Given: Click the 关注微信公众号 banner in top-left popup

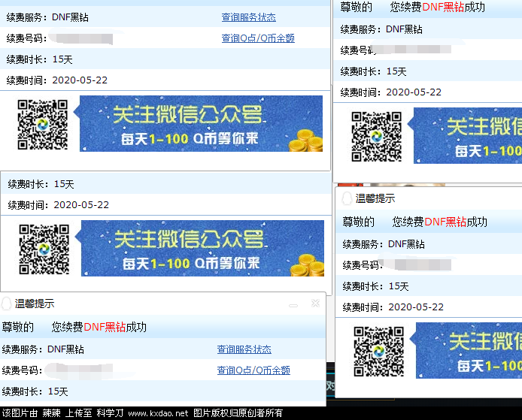Looking at the screenshot, I should point(198,124).
